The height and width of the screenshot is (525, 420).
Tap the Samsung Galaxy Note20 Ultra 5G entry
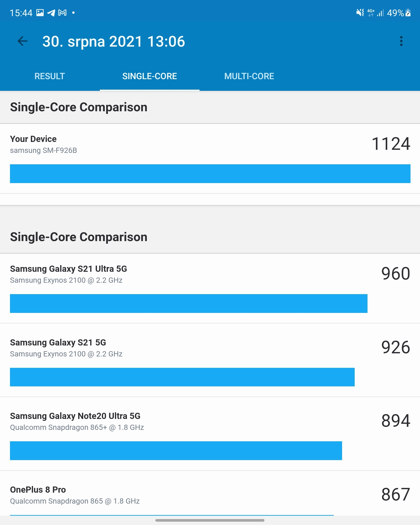click(75, 416)
